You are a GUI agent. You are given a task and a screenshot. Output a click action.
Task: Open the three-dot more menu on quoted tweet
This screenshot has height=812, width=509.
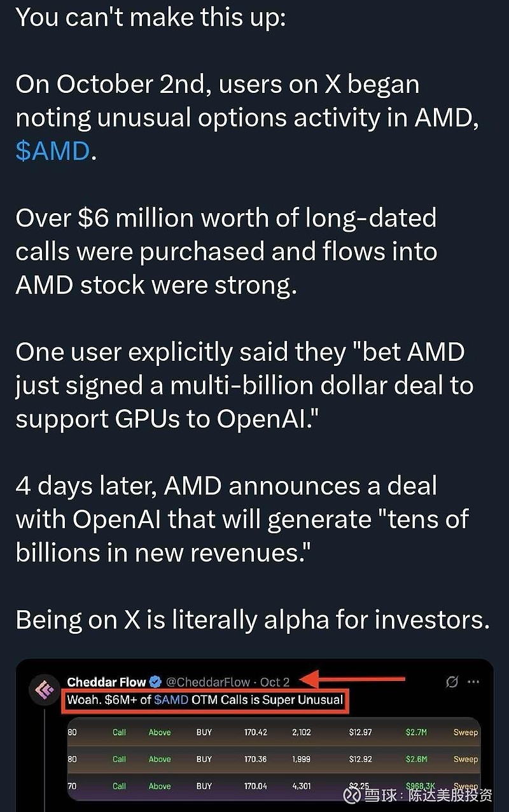click(x=473, y=682)
